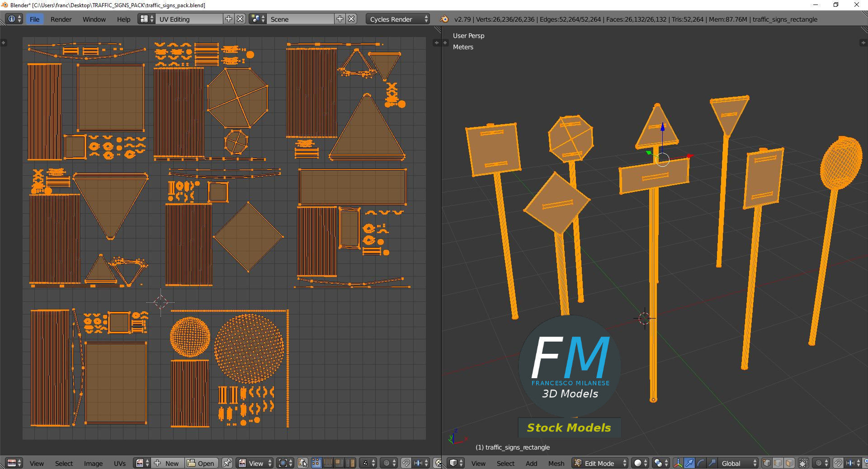The width and height of the screenshot is (868, 469).
Task: Select UV face selection mode
Action: pyautogui.click(x=339, y=463)
